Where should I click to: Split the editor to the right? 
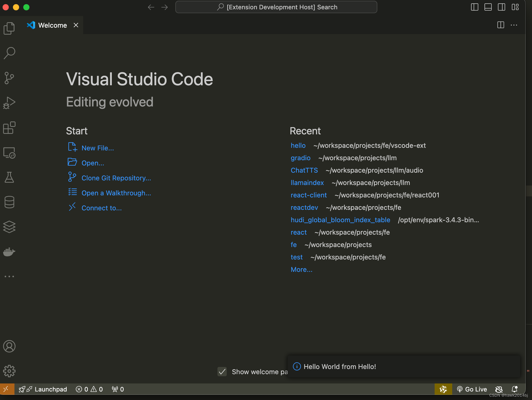pyautogui.click(x=501, y=25)
